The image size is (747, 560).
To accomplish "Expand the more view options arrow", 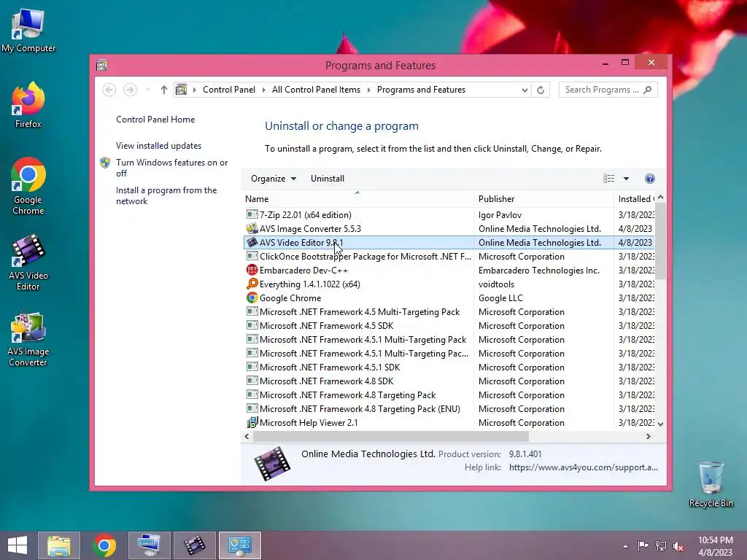I will pyautogui.click(x=626, y=179).
